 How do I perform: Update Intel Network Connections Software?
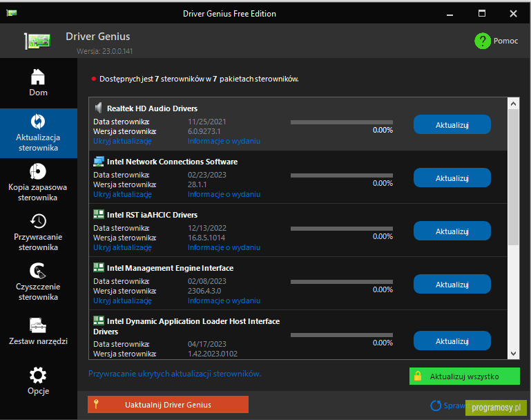(x=452, y=178)
